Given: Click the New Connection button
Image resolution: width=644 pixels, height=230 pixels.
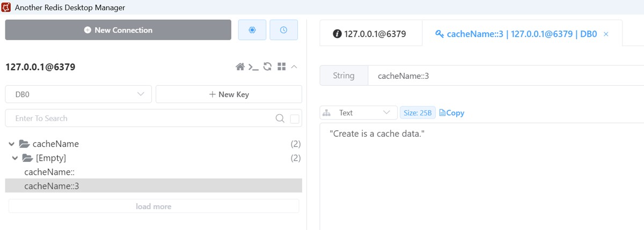Looking at the screenshot, I should 118,30.
